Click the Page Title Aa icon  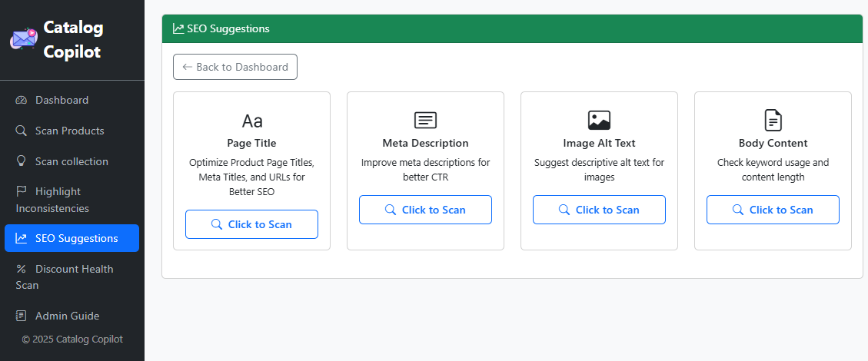coord(251,121)
